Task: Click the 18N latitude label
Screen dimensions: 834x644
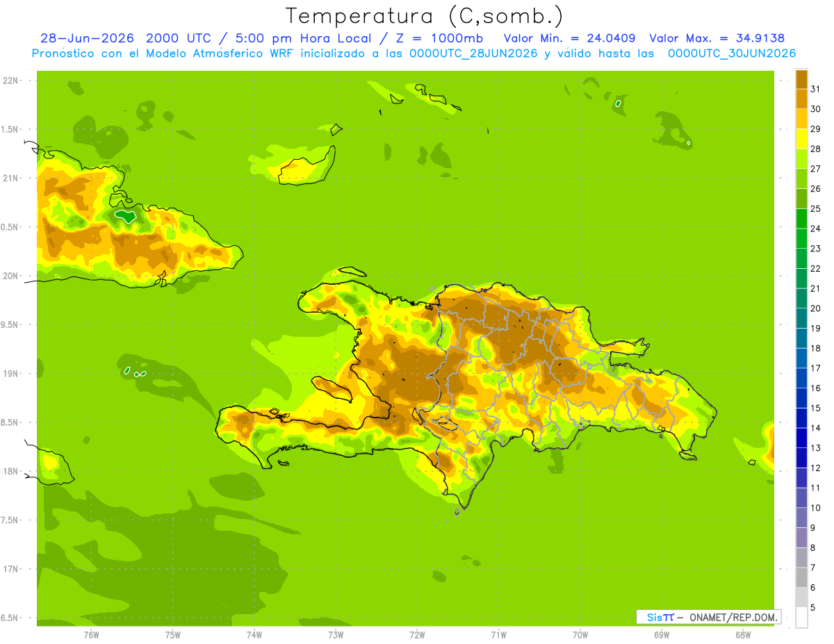Action: [x=11, y=471]
